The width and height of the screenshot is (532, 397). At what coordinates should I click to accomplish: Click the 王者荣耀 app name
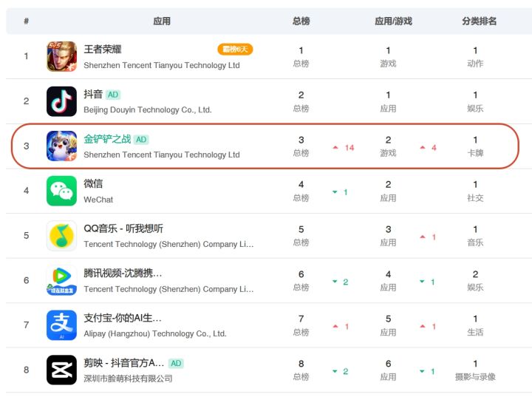coord(103,50)
